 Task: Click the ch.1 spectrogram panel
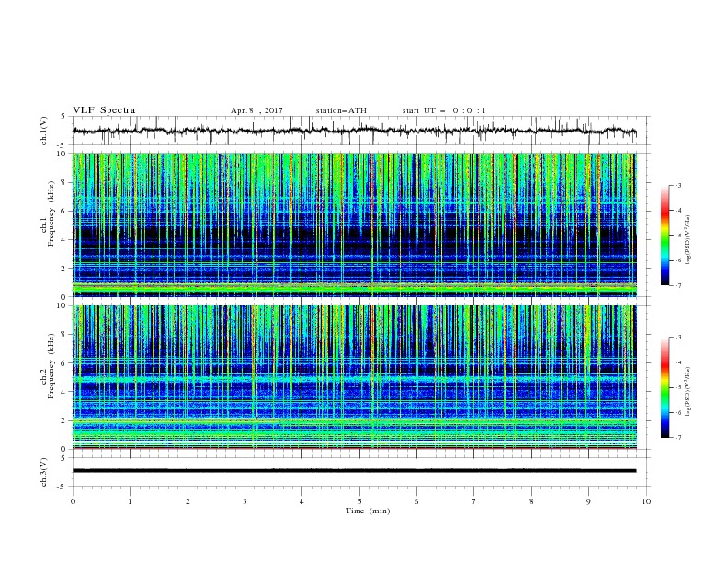tap(355, 224)
